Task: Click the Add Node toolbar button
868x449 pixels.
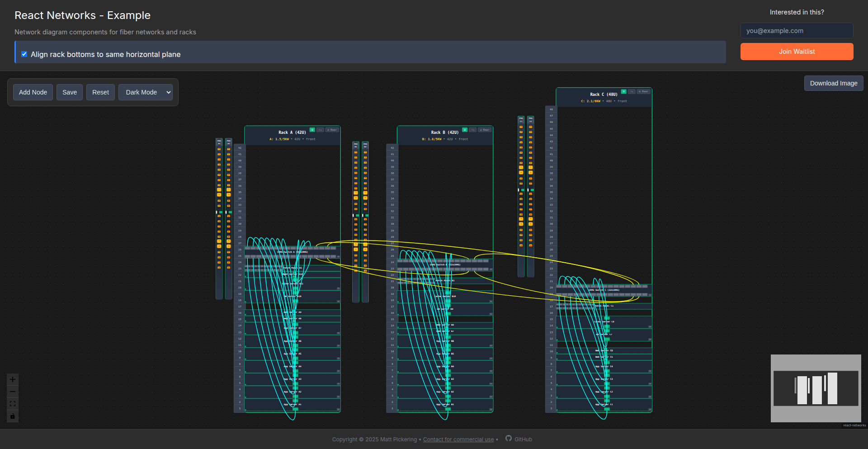Action: click(33, 92)
